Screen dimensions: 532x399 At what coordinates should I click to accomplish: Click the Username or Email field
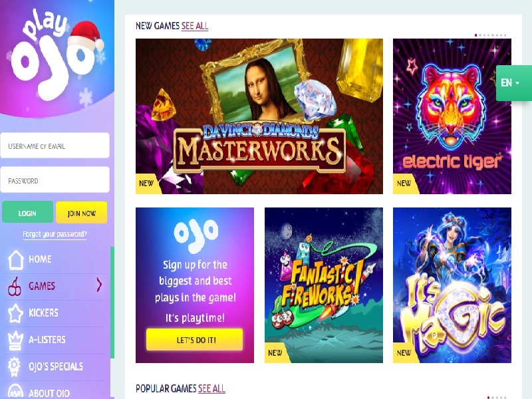55,146
